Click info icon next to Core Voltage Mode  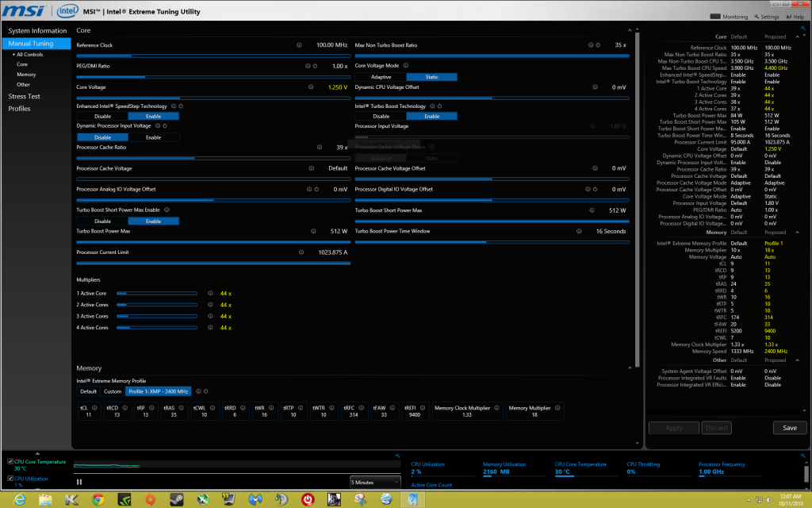[406, 66]
